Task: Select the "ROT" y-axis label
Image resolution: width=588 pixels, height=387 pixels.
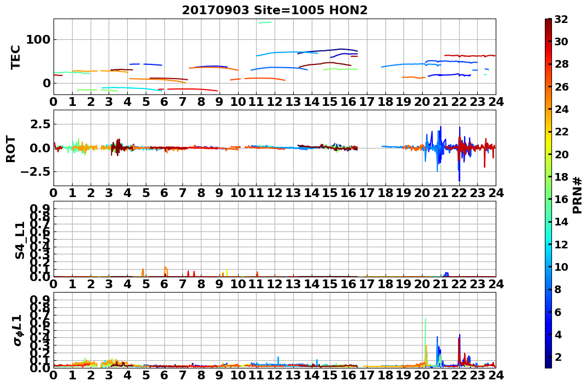Action: pyautogui.click(x=11, y=148)
